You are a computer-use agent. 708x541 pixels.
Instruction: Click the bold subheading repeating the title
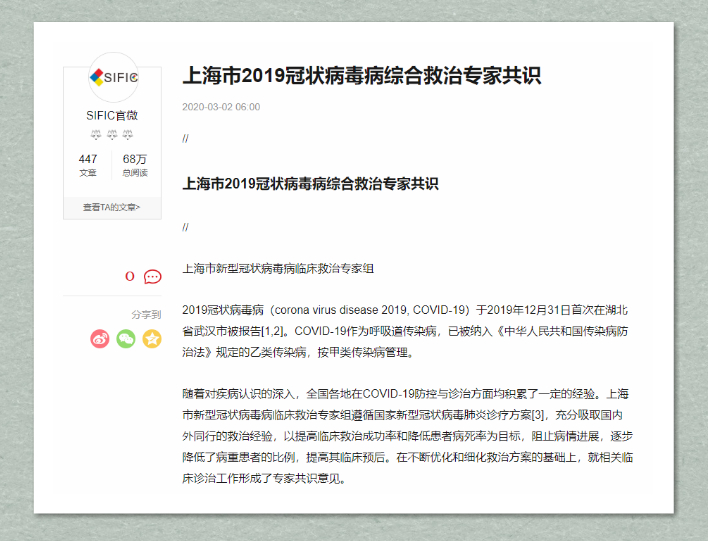[x=310, y=184]
